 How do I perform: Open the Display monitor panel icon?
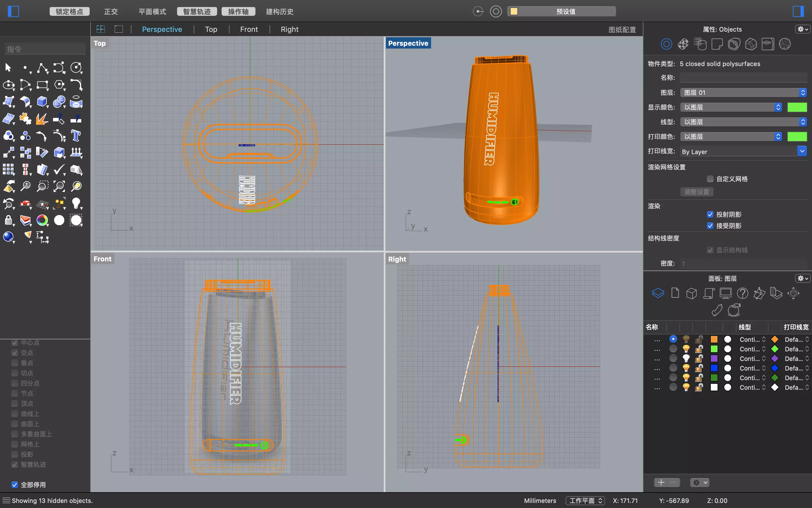coord(725,293)
